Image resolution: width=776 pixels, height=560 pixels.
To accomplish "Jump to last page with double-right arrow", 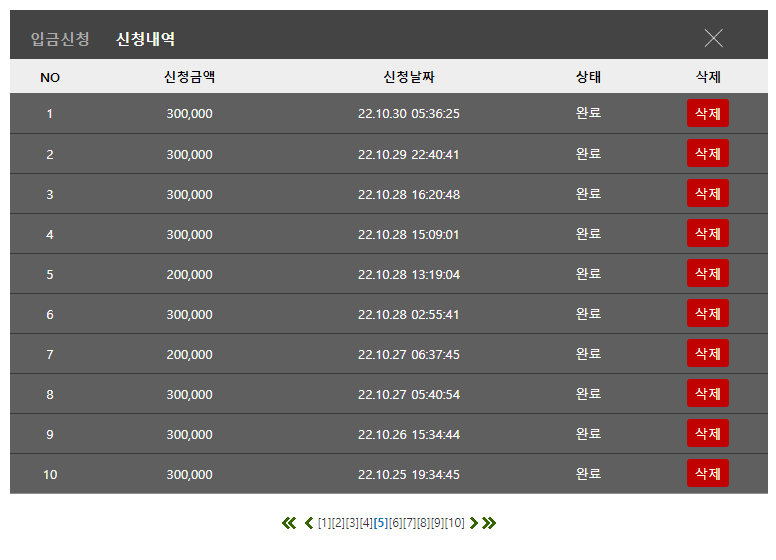I will tap(489, 523).
